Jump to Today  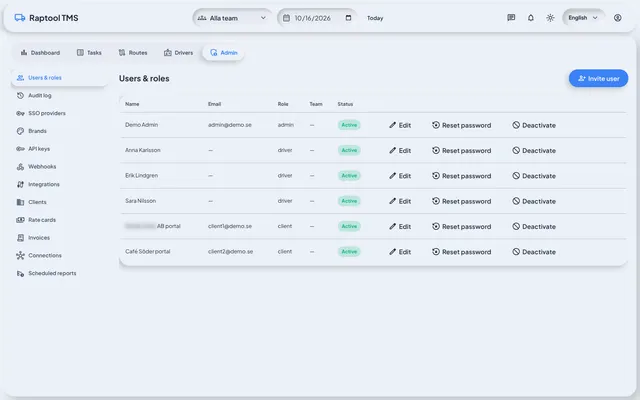pyautogui.click(x=375, y=18)
